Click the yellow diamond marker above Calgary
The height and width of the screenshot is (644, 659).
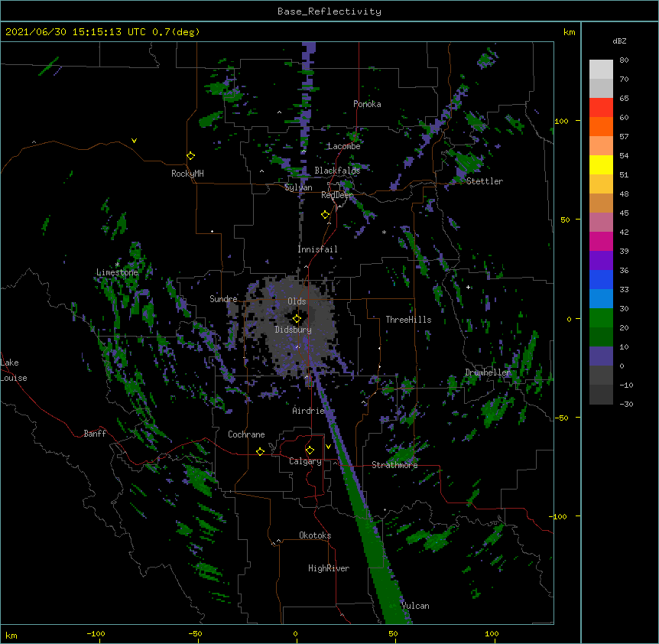pos(310,450)
